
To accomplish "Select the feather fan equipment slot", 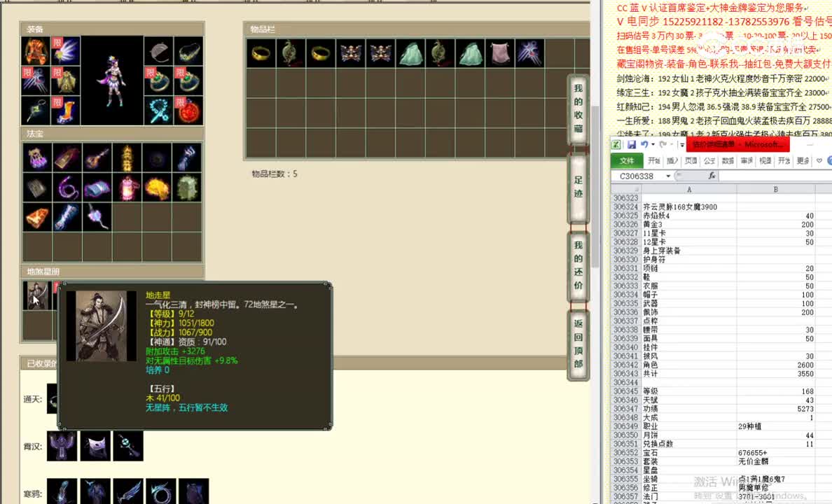I will [65, 51].
